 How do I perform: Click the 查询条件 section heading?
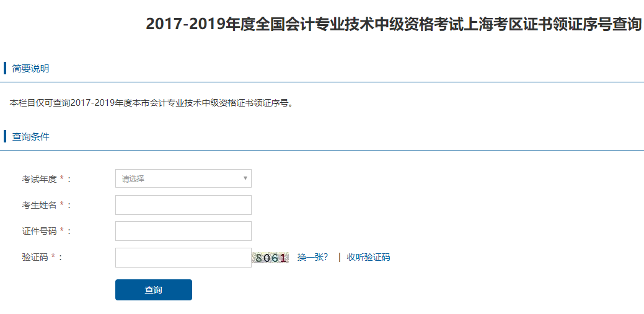pyautogui.click(x=30, y=137)
